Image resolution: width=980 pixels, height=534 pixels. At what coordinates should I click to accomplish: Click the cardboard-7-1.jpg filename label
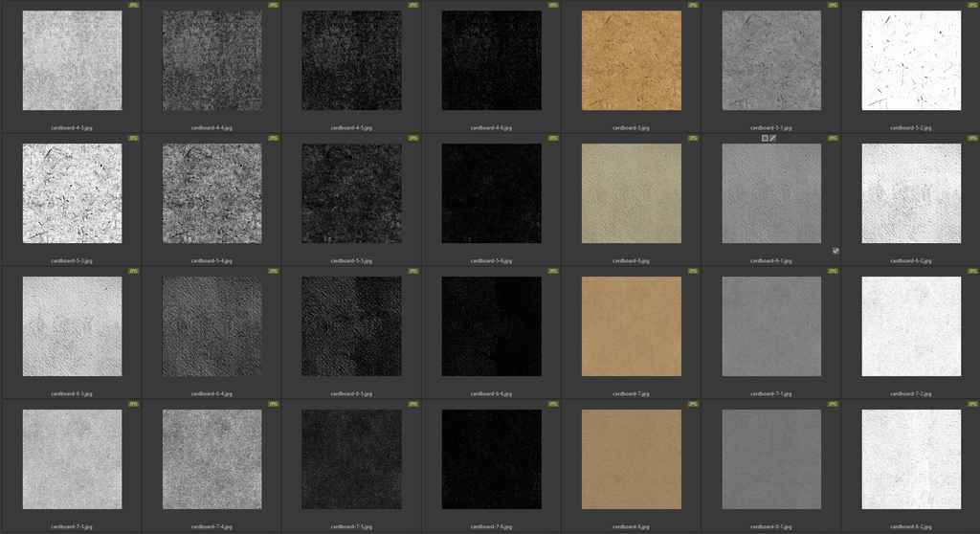pyautogui.click(x=770, y=393)
